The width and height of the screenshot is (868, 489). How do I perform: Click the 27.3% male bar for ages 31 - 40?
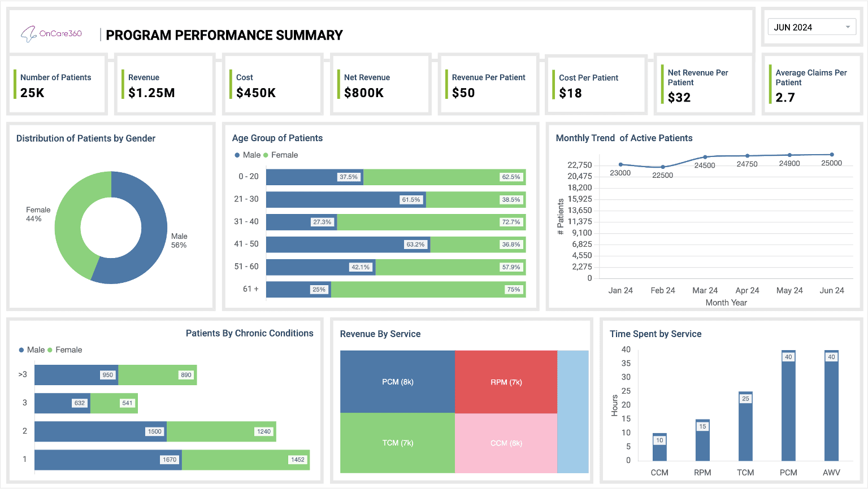(302, 222)
